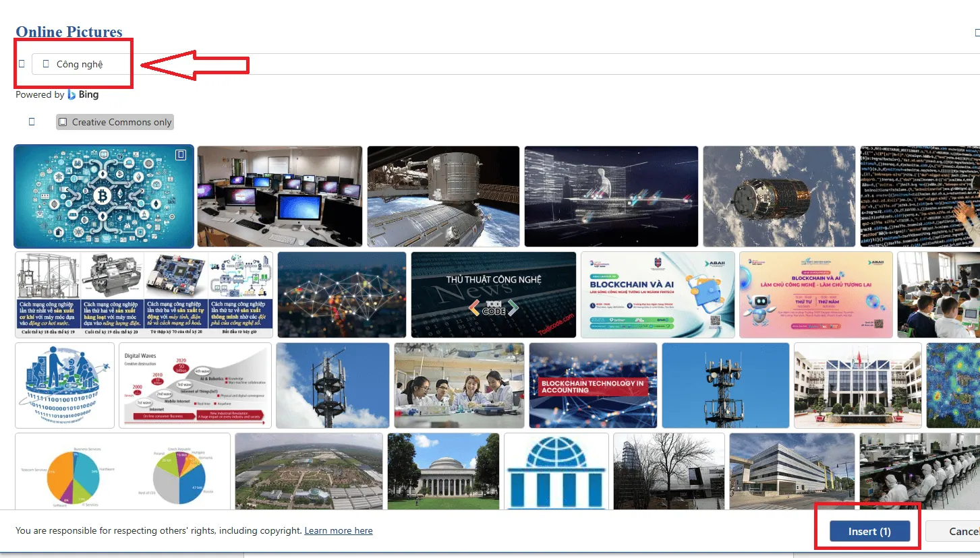Viewport: 980px width, 558px height.
Task: Pick the binary globe with family silhouettes image
Action: coord(65,385)
